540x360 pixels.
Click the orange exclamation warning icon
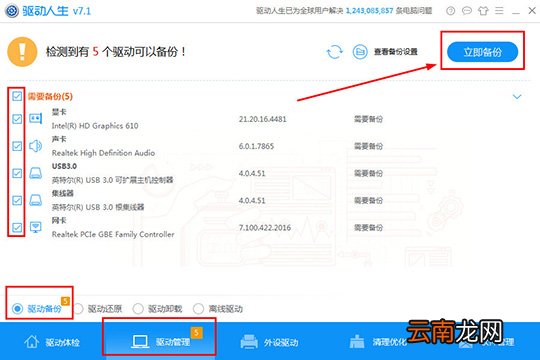point(22,52)
